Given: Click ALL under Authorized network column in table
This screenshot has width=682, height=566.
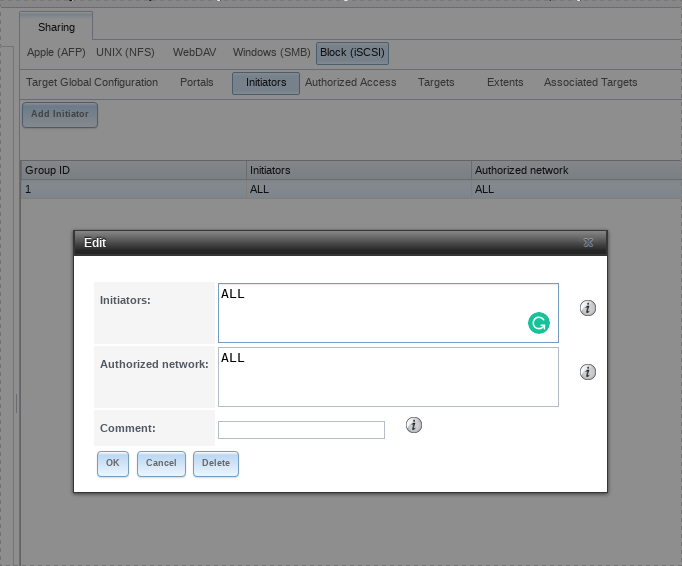Looking at the screenshot, I should (576, 189).
